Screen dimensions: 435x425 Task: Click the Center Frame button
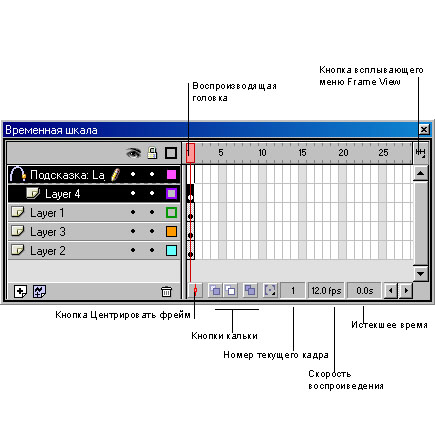pyautogui.click(x=195, y=291)
